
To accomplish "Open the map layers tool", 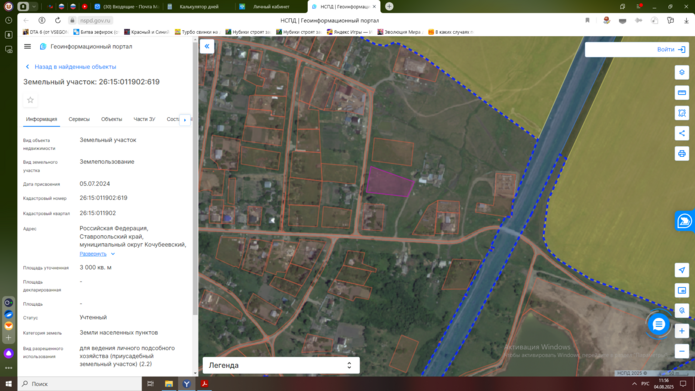I will [x=682, y=72].
